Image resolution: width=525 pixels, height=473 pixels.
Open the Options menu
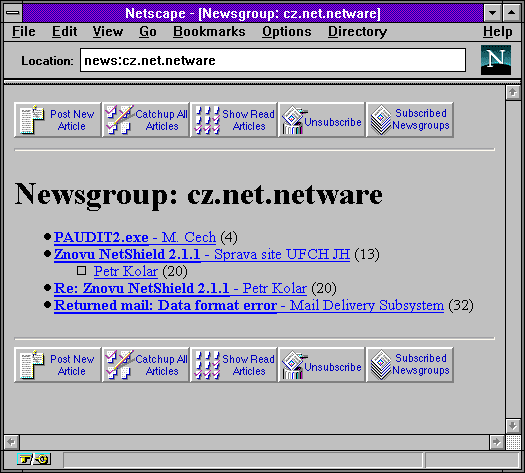click(x=287, y=32)
